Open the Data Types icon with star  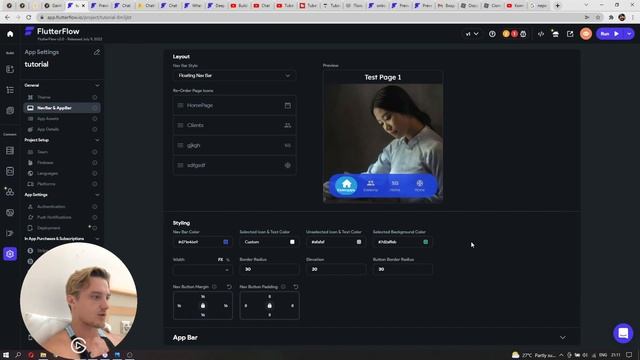tap(9, 191)
